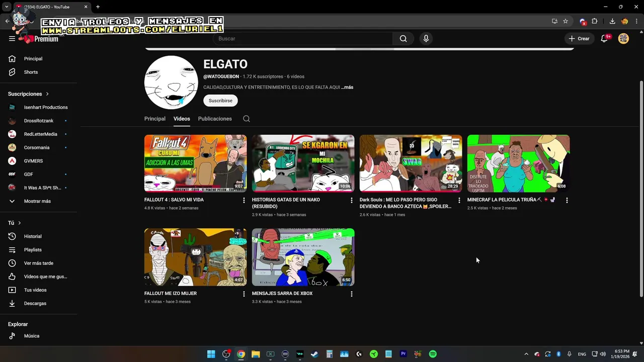Open the tab search dropdown arrow
This screenshot has height=362, width=644.
click(x=7, y=7)
